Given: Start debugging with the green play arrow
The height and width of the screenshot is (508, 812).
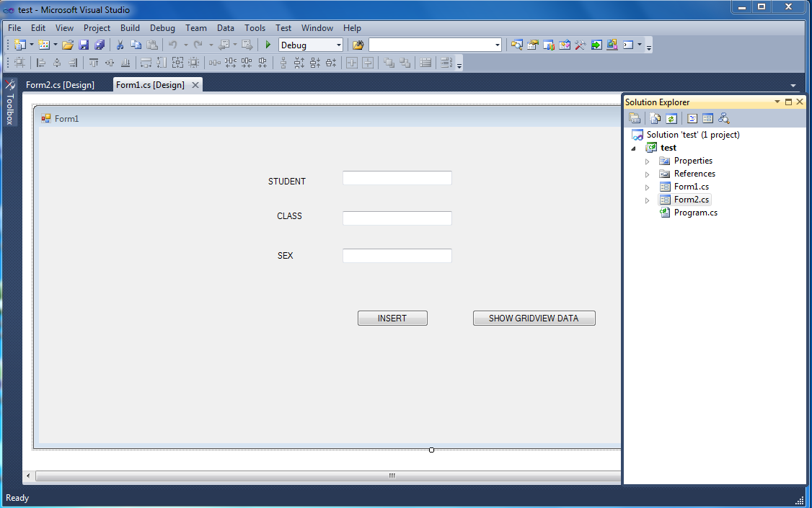Looking at the screenshot, I should [x=267, y=44].
